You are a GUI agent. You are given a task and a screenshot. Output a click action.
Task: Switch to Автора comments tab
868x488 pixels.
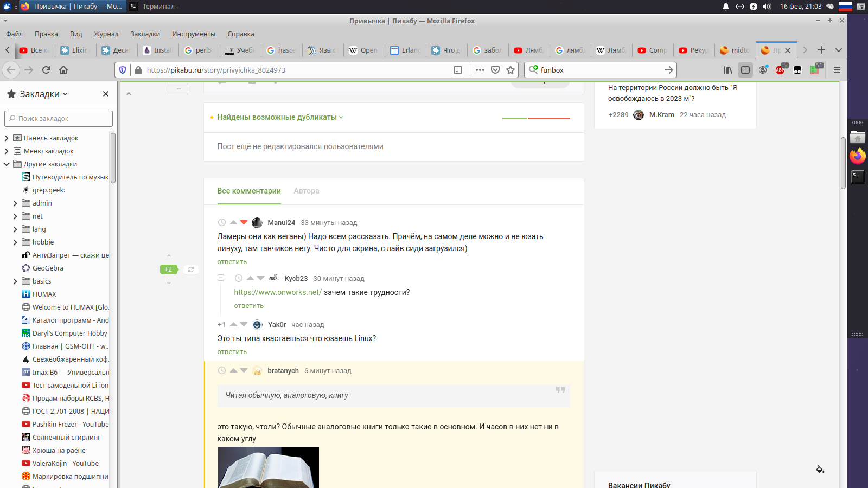pyautogui.click(x=307, y=191)
